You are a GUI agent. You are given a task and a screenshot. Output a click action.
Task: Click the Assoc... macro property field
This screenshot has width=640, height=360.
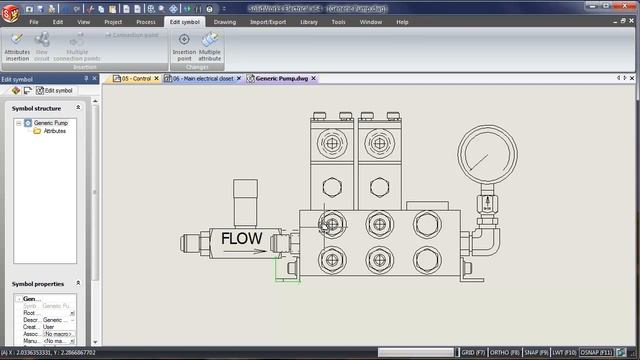[59, 334]
